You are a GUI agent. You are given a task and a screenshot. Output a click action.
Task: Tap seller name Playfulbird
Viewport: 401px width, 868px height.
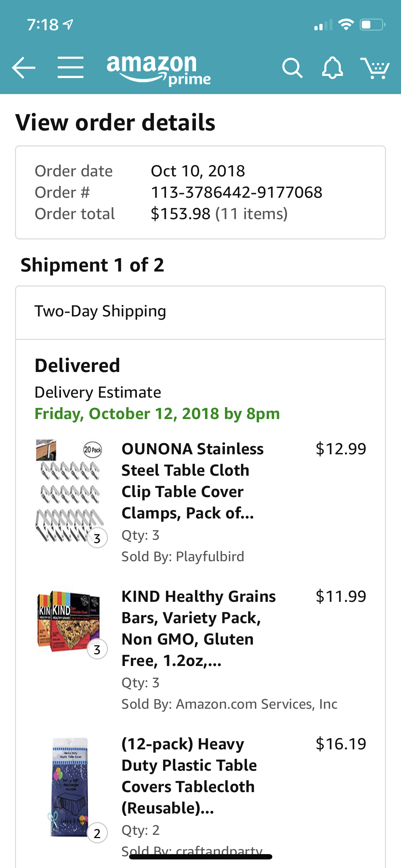(210, 557)
